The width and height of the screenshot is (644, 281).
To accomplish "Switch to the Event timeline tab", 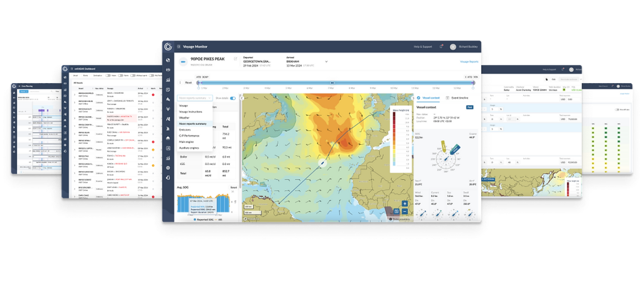I will pos(457,97).
